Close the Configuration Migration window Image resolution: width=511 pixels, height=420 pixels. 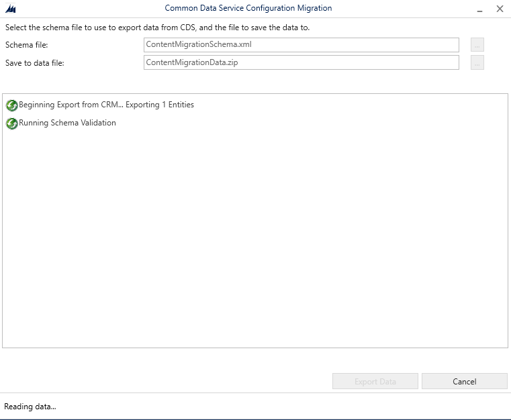pos(500,9)
